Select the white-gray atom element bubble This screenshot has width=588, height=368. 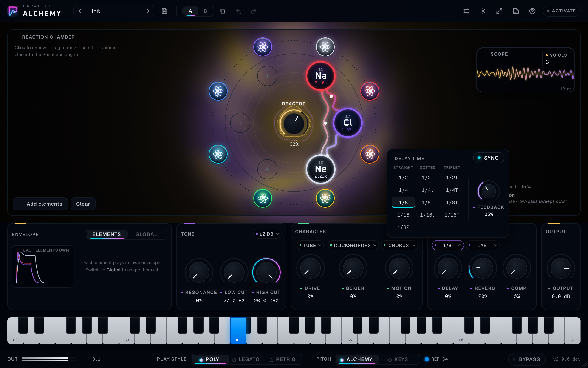325,47
